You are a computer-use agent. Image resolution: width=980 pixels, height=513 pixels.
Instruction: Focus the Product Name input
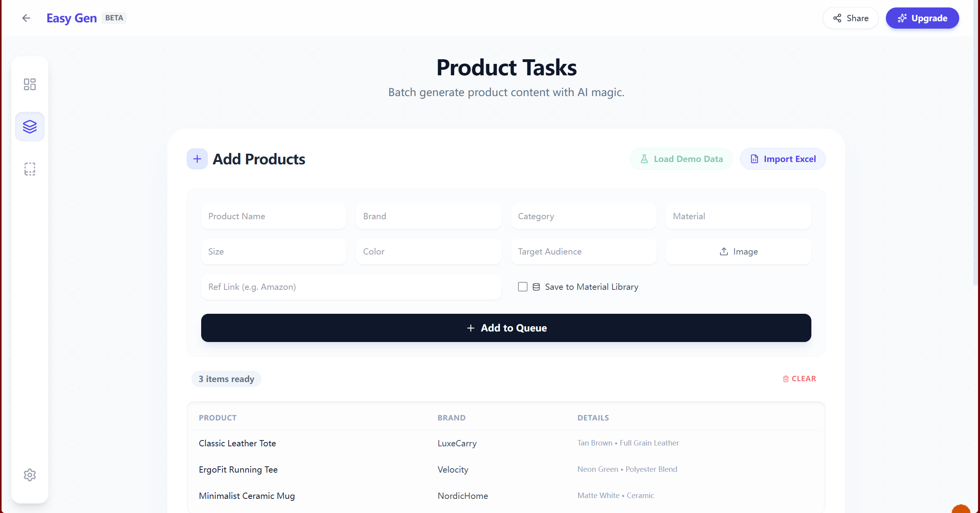(274, 216)
